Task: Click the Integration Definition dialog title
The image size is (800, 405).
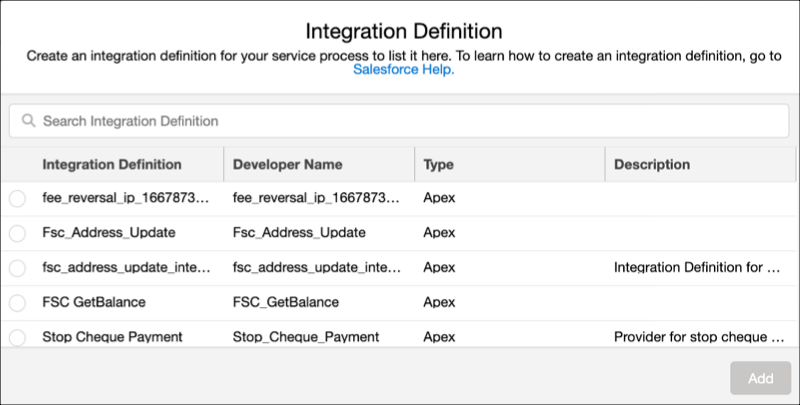Action: point(404,31)
